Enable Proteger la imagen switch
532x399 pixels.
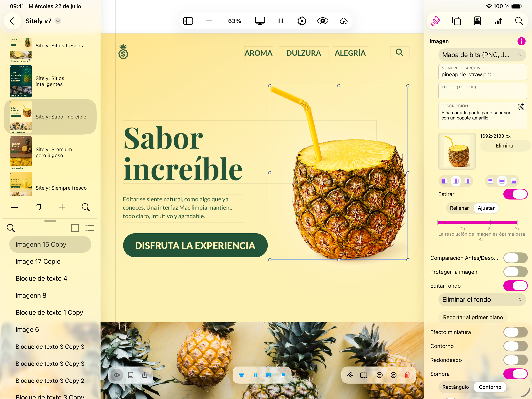coord(515,272)
